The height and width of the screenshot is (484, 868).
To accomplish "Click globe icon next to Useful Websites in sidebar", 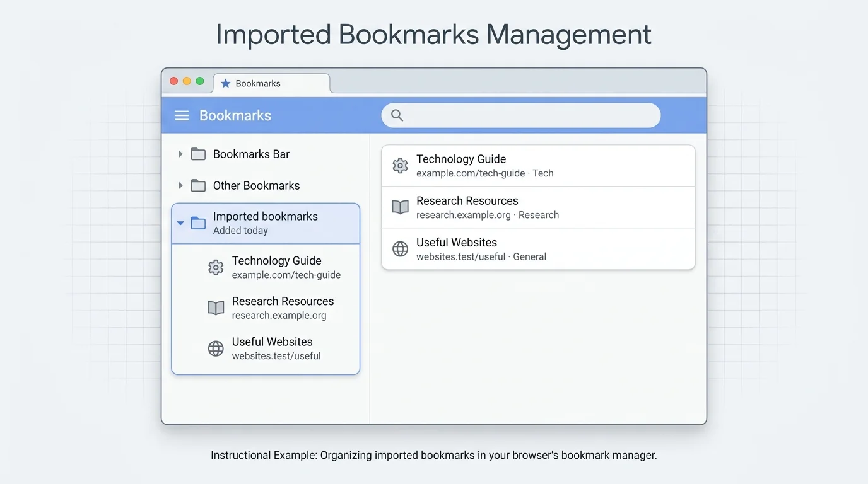I will [216, 349].
